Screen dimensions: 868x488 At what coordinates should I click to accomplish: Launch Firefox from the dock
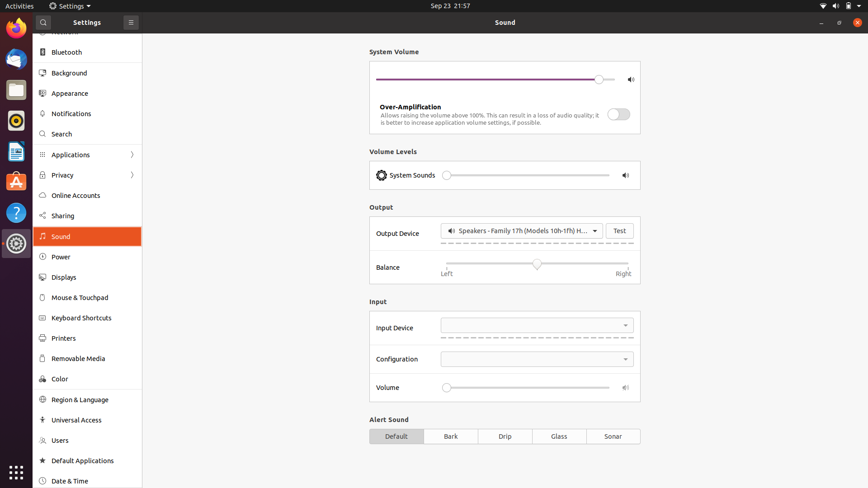pos(16,28)
